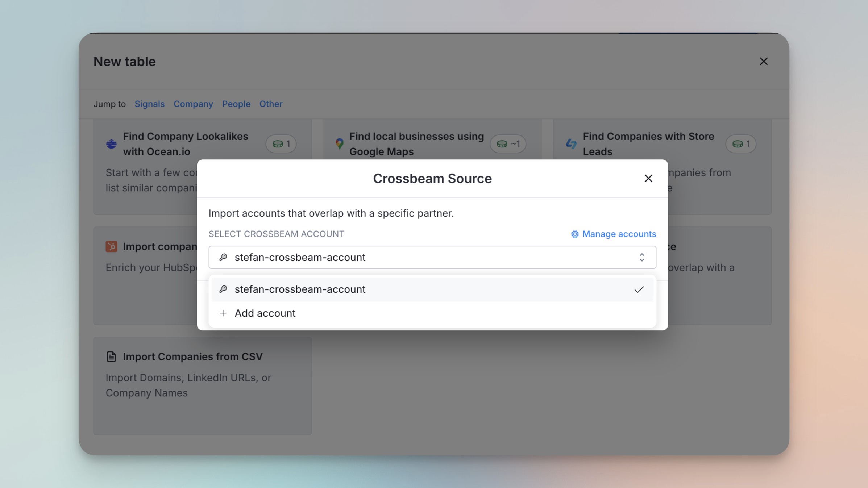868x488 pixels.
Task: Jump to Signals section
Action: tap(149, 104)
